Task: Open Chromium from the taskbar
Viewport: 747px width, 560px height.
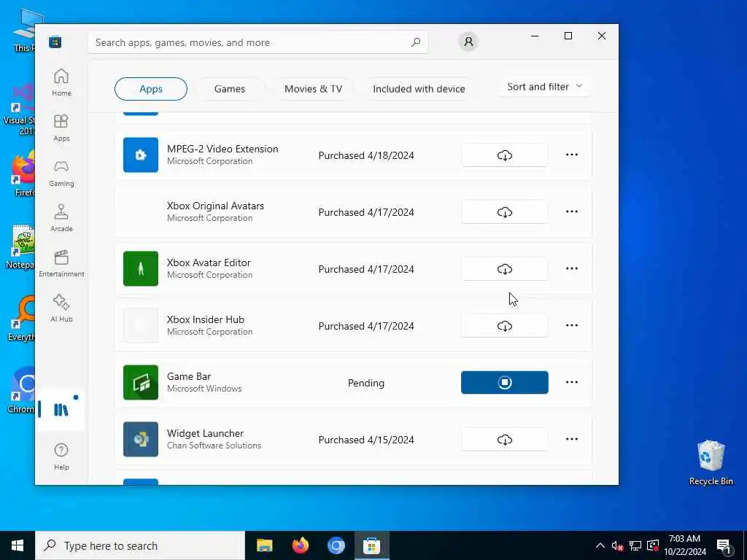Action: click(336, 545)
